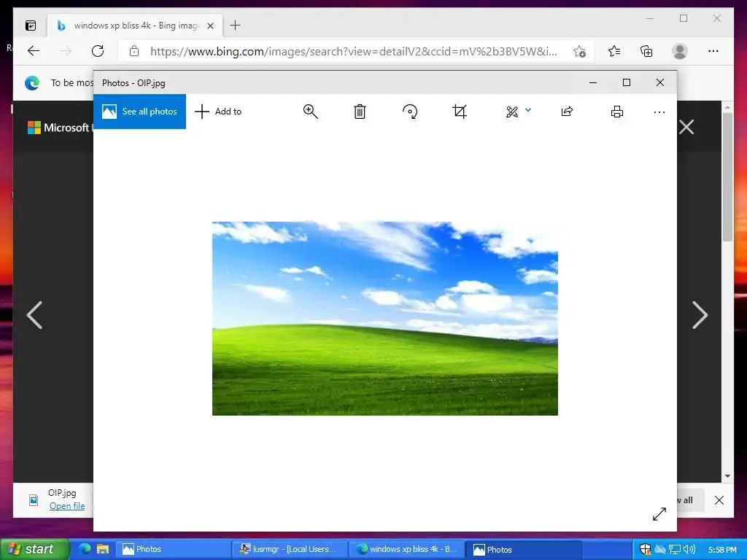
Task: Add this page to favorites star icon
Action: pos(579,52)
